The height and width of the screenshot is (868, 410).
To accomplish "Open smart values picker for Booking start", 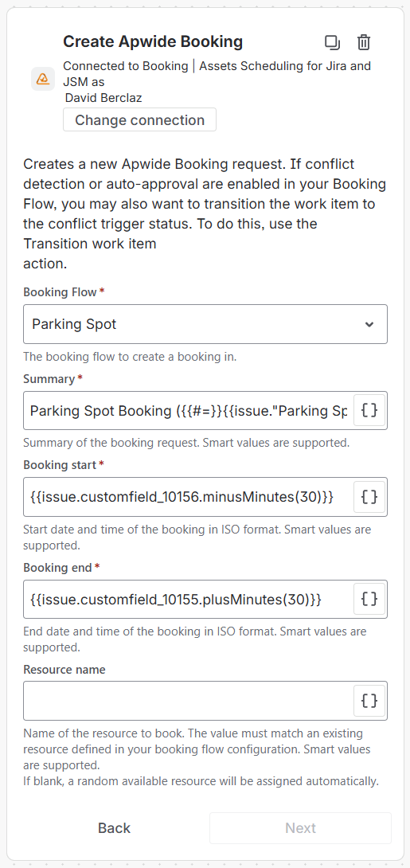I will pos(369,497).
